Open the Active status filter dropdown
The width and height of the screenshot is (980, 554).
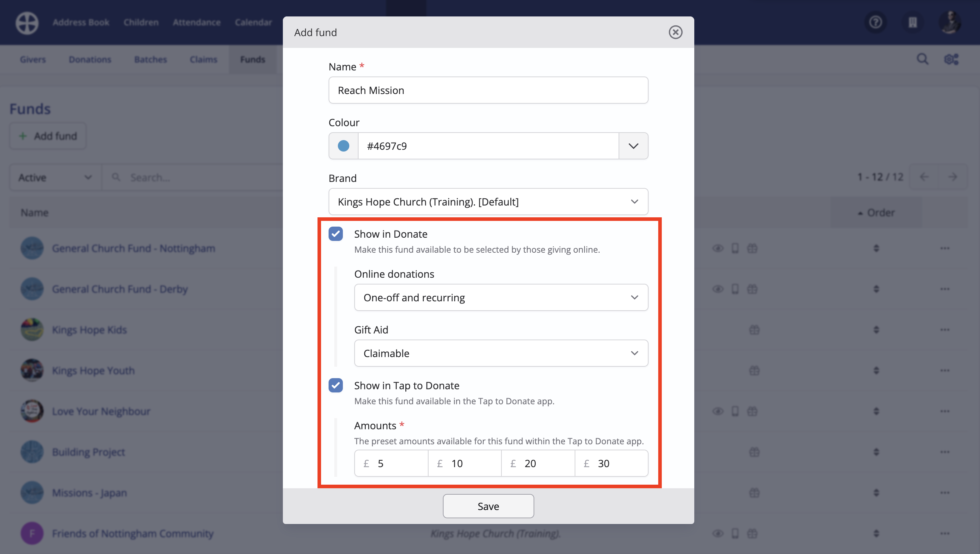(55, 177)
